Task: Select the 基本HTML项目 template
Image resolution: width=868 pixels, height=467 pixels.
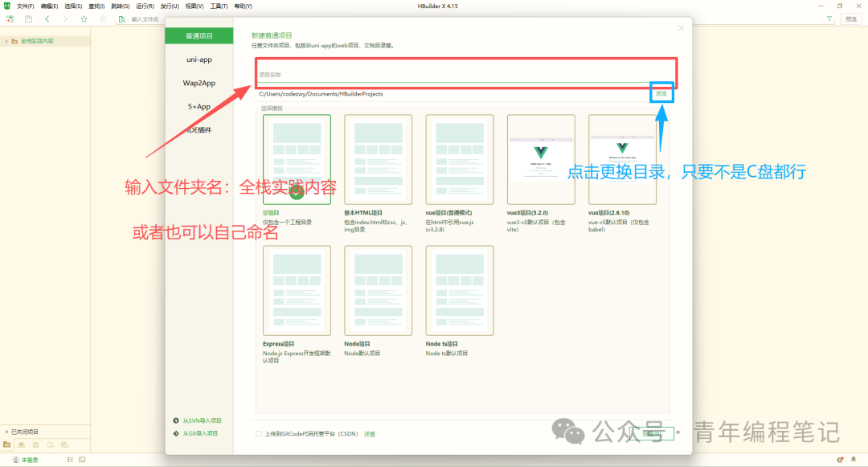Action: (378, 160)
